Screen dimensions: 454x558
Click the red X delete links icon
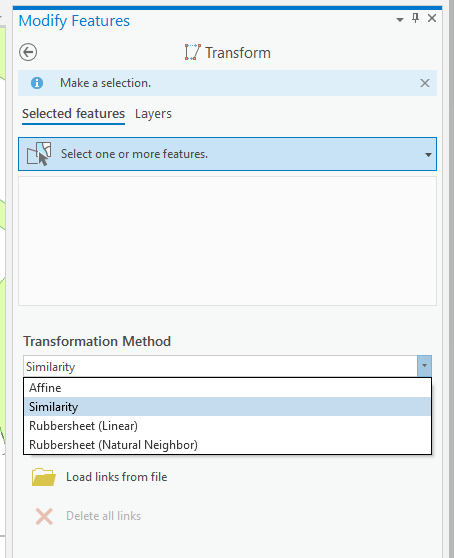[x=44, y=516]
